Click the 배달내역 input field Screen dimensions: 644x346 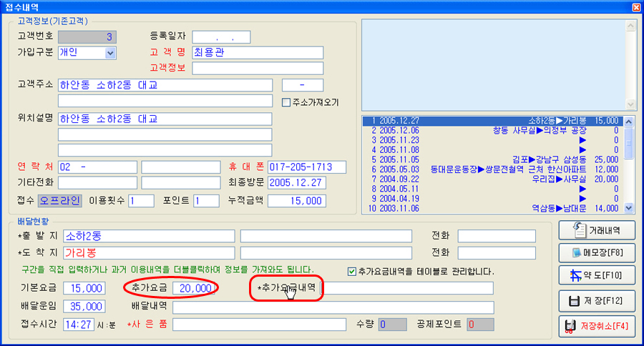(333, 307)
